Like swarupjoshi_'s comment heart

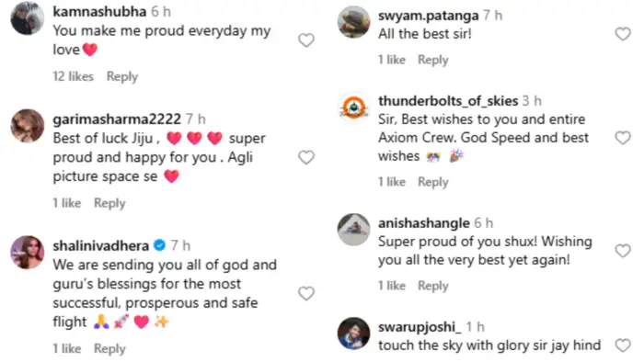point(623,345)
